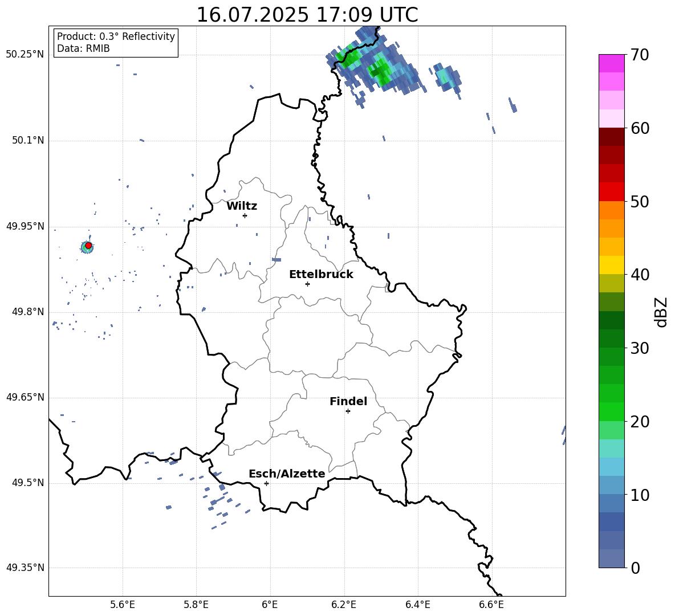This screenshot has width=675, height=616.
Task: Click the small cyan rain cell east of main echo
Action: [x=447, y=77]
